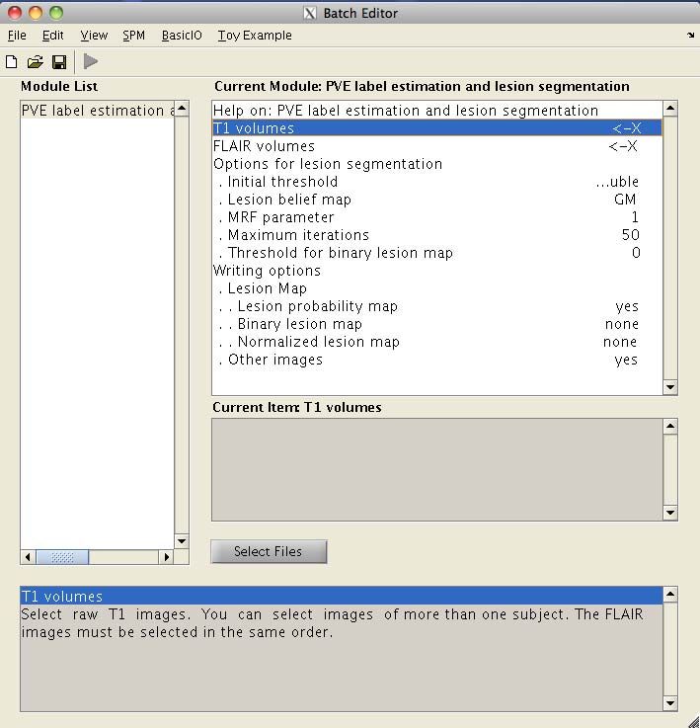700x728 pixels.
Task: Click the Save batch floppy icon
Action: (x=59, y=62)
